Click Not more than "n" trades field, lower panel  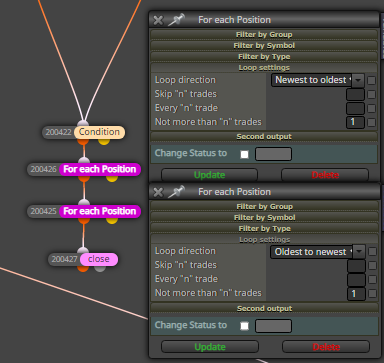point(356,294)
